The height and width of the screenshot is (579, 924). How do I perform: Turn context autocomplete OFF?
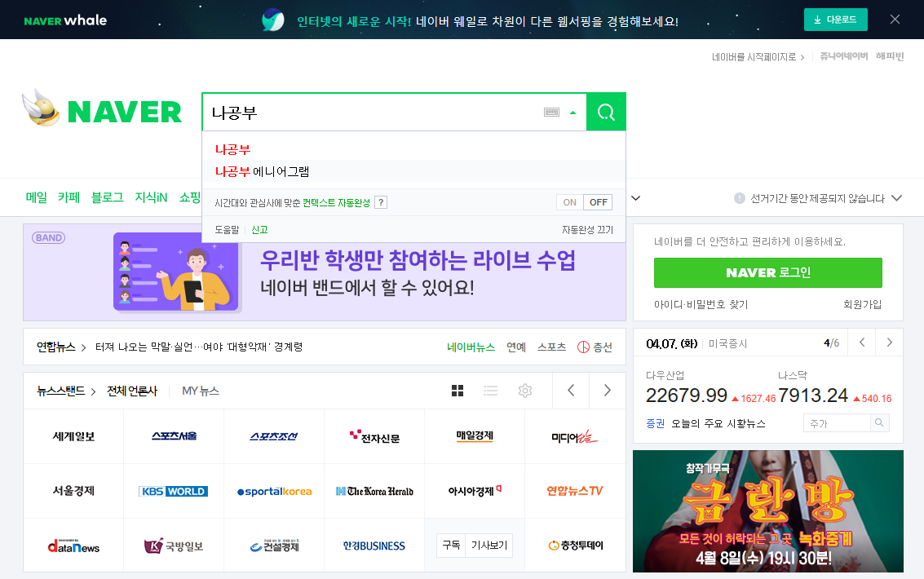[598, 202]
